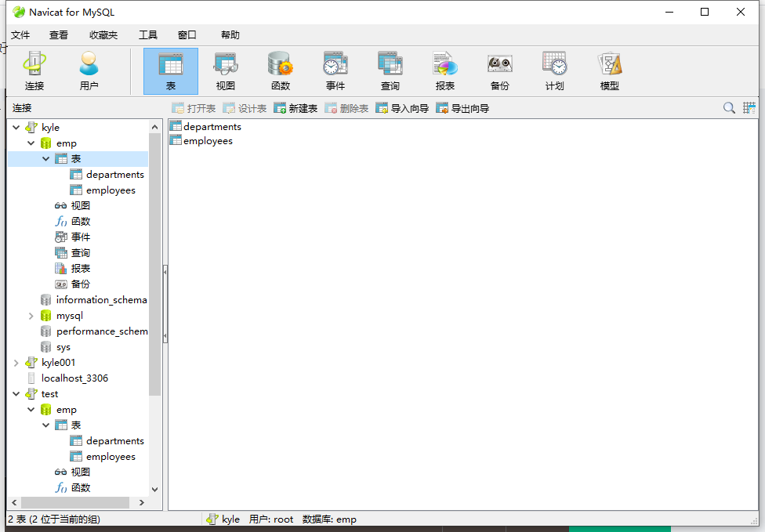This screenshot has width=765, height=532.
Task: Select departments under kyle's emp tree
Action: click(107, 175)
